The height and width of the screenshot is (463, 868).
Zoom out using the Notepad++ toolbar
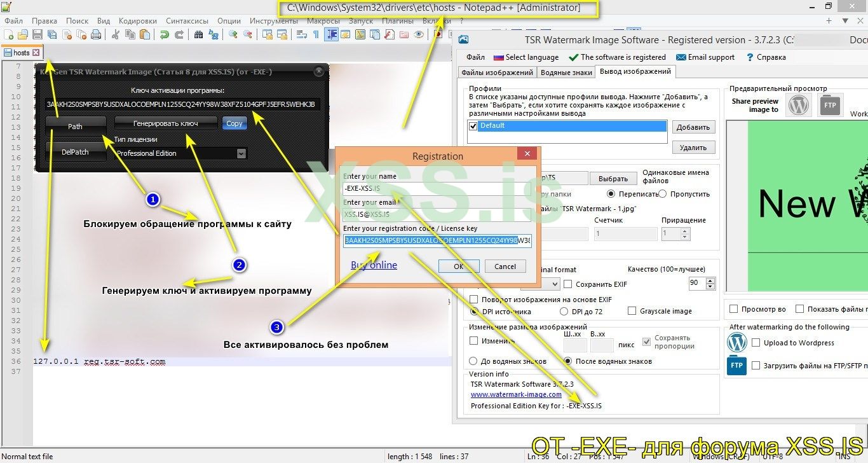(x=248, y=34)
